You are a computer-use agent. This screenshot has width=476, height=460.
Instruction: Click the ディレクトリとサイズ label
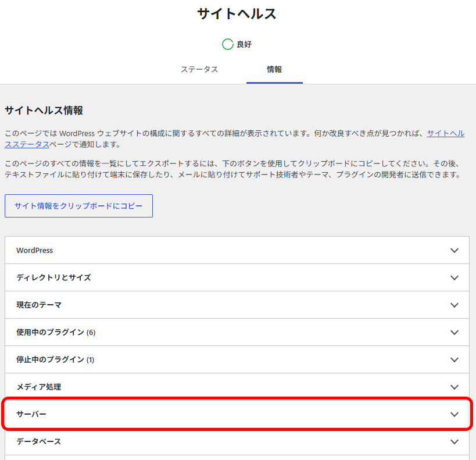[53, 278]
